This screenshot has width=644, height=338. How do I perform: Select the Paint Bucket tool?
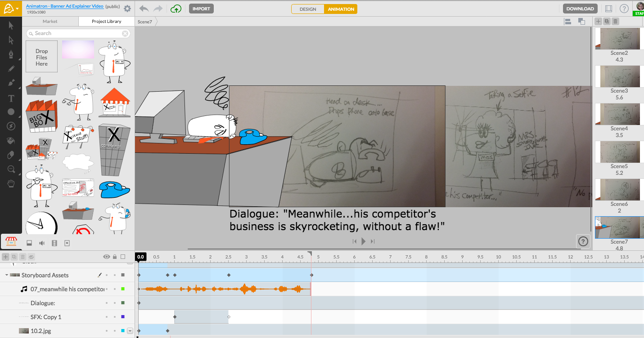pos(11,141)
